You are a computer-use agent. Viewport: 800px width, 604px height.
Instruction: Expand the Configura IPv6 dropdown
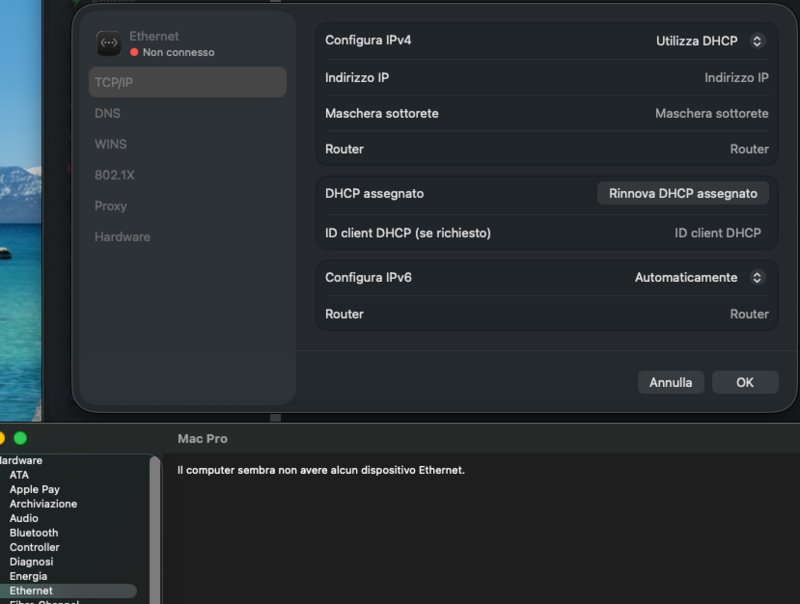699,278
